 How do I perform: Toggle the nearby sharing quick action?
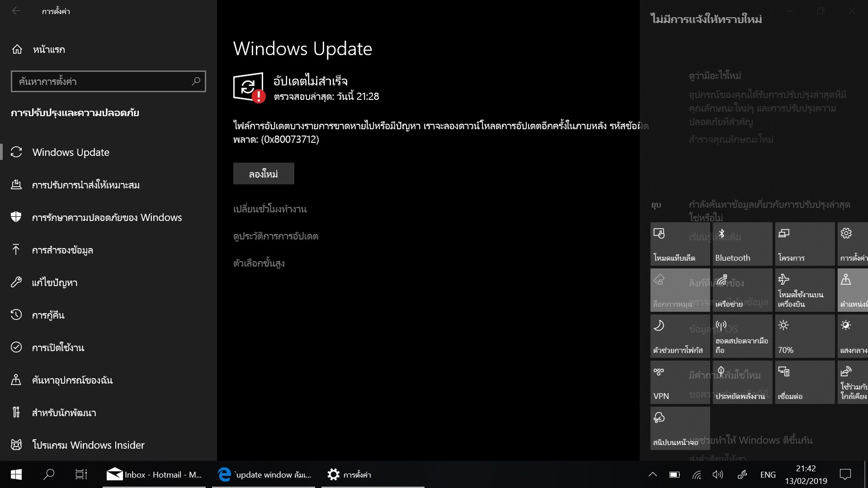(853, 382)
